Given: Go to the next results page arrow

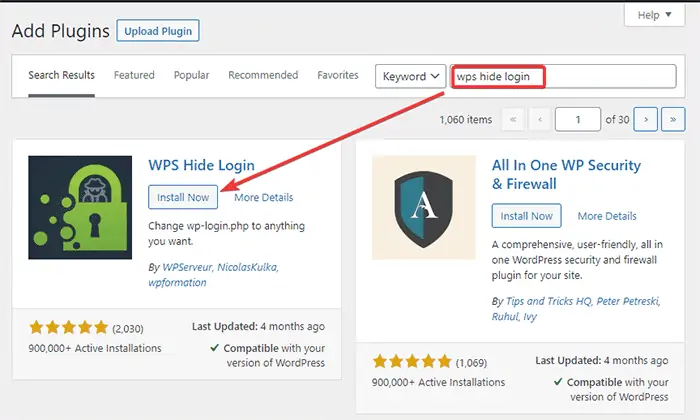Looking at the screenshot, I should click(x=645, y=119).
